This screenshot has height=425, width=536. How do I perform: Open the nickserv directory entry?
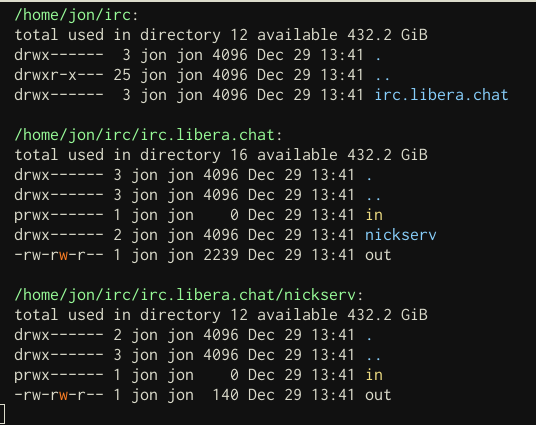401,235
